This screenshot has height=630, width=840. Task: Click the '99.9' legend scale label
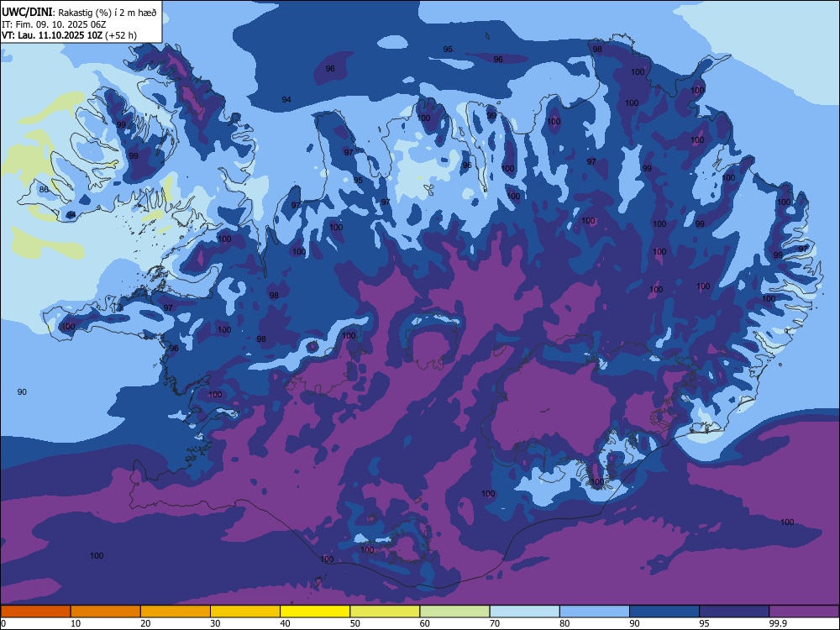(x=778, y=623)
